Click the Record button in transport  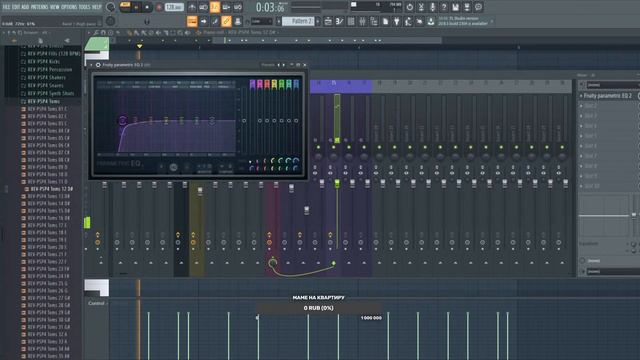[159, 7]
